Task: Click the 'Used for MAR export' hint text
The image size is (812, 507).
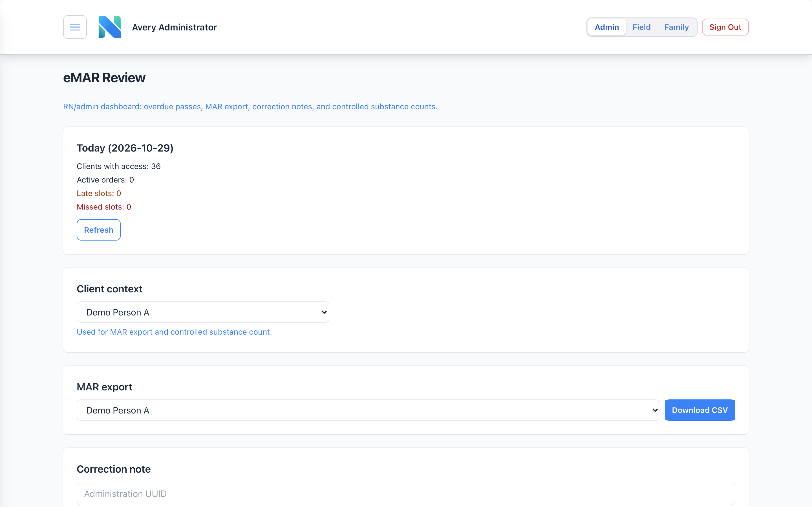Action: pyautogui.click(x=174, y=332)
